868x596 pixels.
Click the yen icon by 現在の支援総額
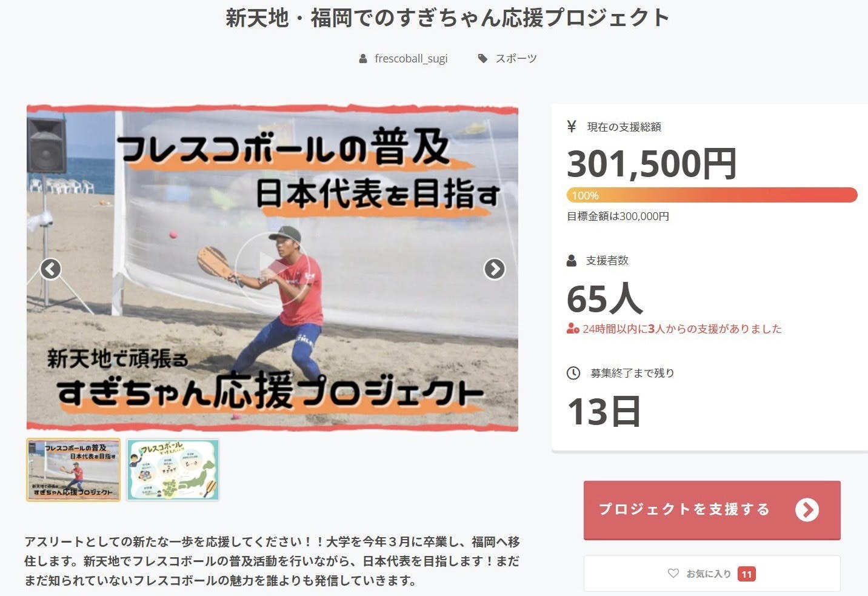[571, 126]
